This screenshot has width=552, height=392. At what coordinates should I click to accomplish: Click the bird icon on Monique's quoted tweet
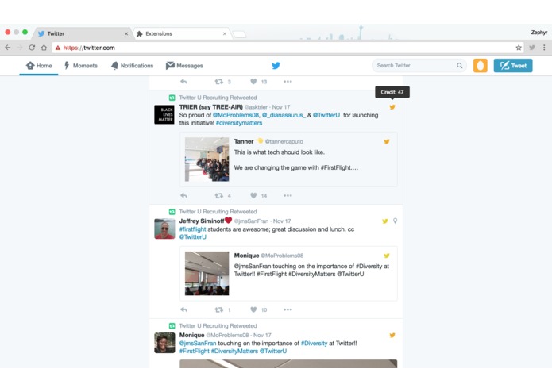(387, 256)
